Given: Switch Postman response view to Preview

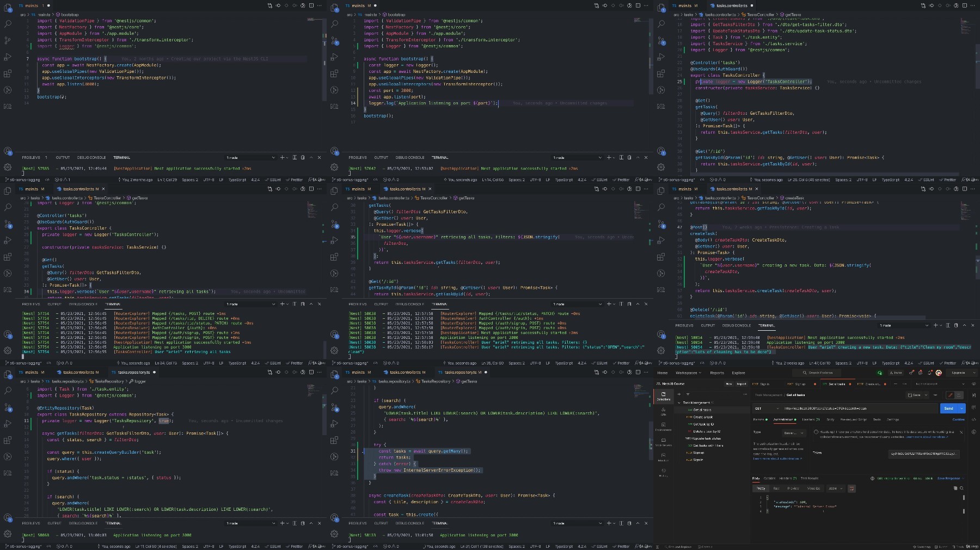Looking at the screenshot, I should [x=793, y=489].
